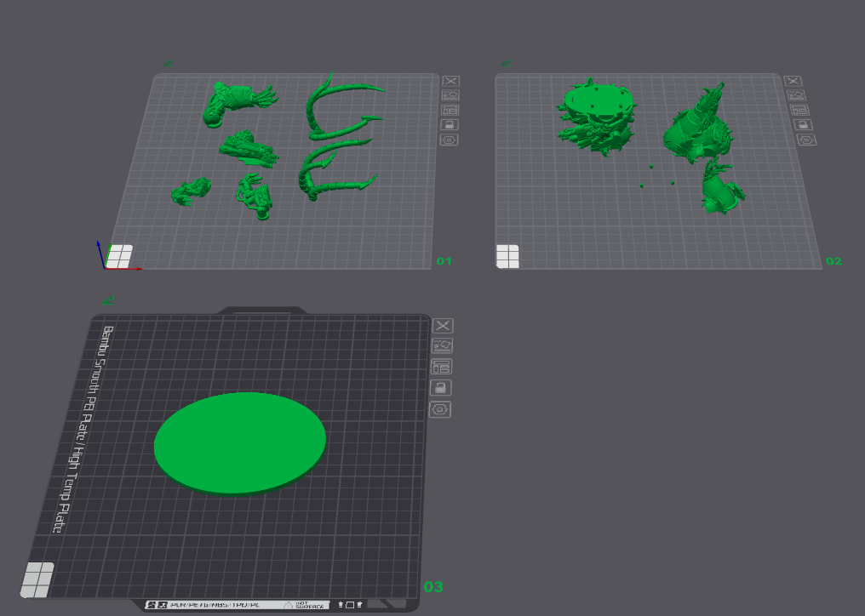Viewport: 865px width, 616px height.
Task: Toggle the lock on plate 02
Action: pos(802,124)
